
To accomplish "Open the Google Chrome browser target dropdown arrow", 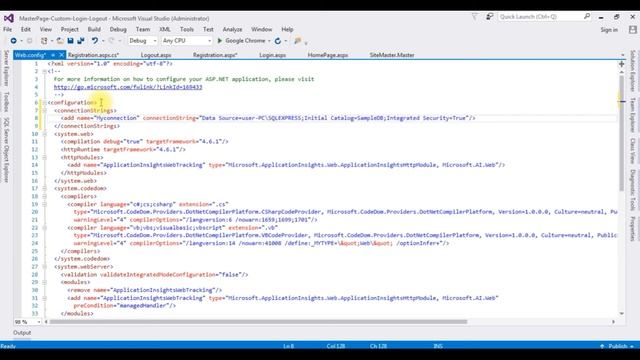I will (x=269, y=41).
